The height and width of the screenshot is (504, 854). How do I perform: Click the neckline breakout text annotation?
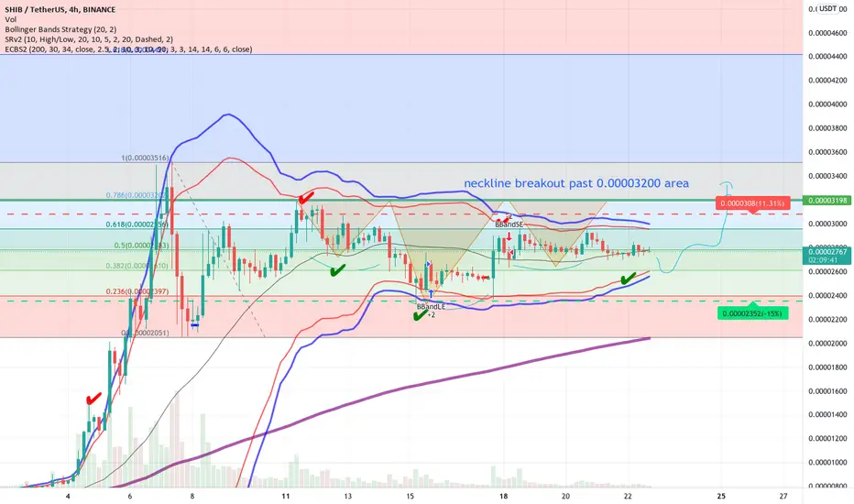click(576, 183)
